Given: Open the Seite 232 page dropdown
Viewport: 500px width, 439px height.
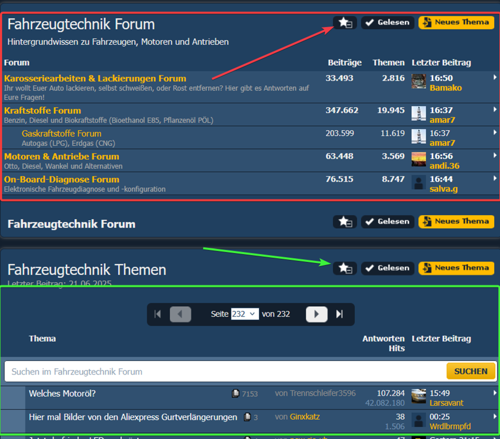Looking at the screenshot, I should pyautogui.click(x=245, y=314).
